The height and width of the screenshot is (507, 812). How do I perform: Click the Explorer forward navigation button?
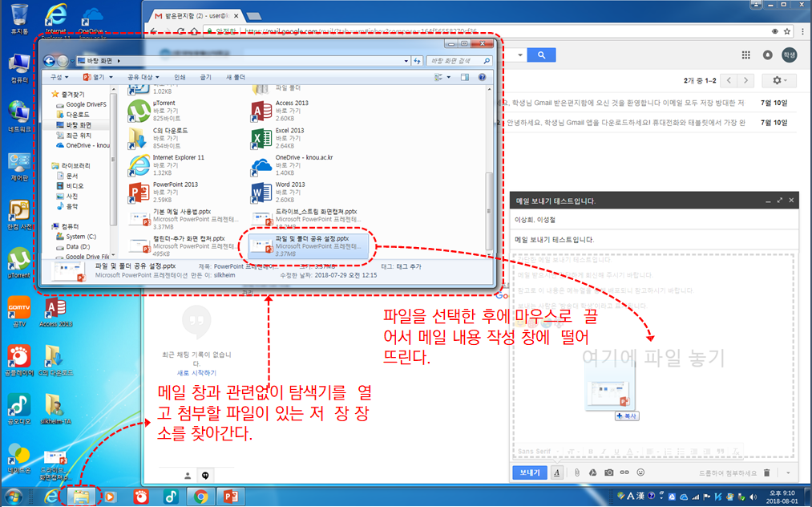click(63, 61)
